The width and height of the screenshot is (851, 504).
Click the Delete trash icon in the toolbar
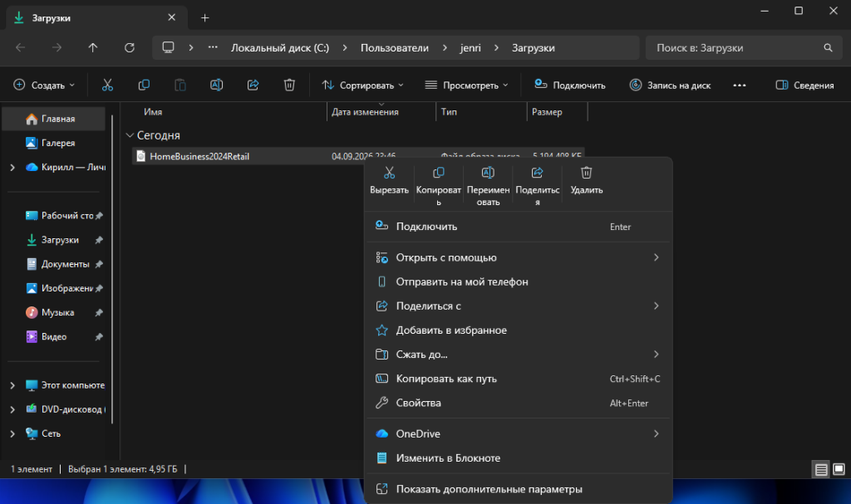coord(289,86)
